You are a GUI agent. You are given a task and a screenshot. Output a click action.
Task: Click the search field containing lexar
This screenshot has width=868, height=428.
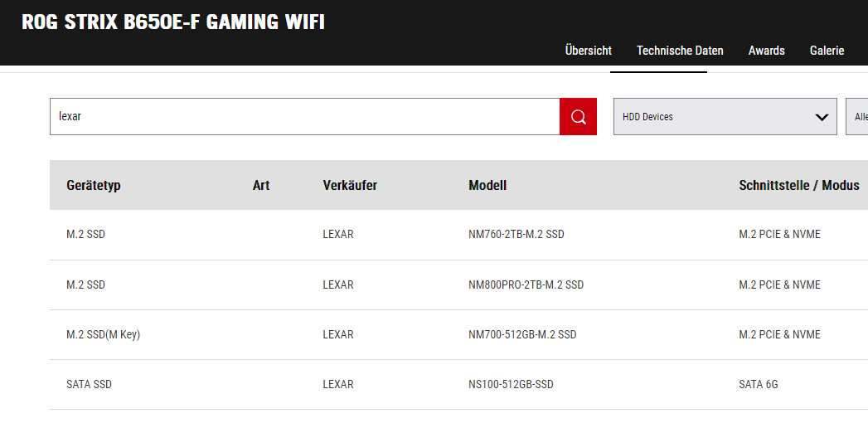coord(305,116)
